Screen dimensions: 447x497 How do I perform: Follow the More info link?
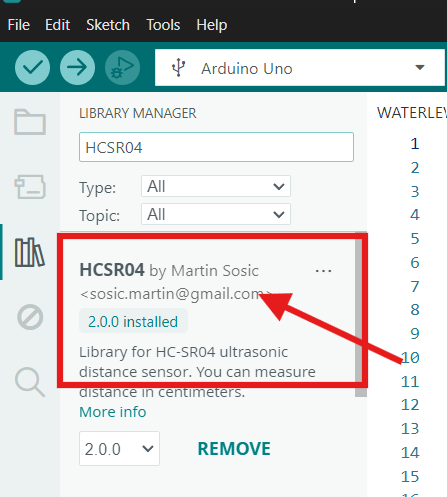(x=113, y=412)
